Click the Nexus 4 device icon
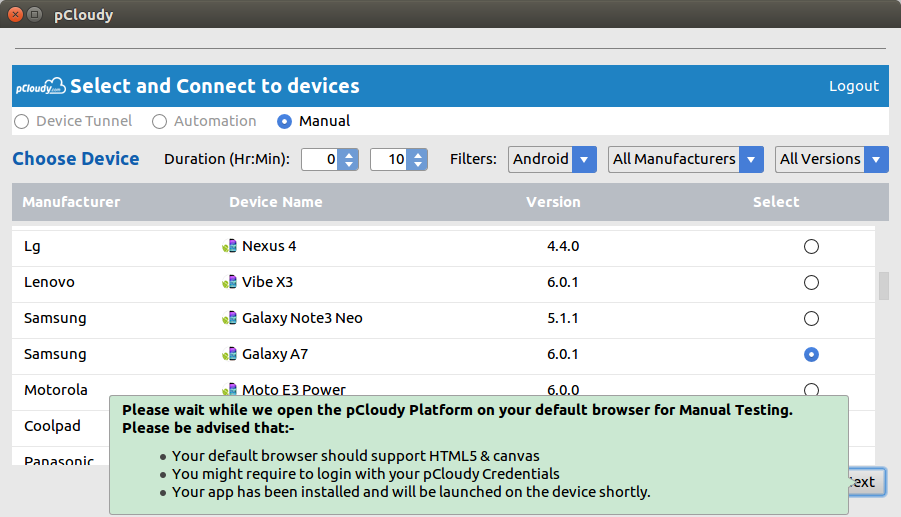Viewport: 901px width, 517px height. coord(229,246)
